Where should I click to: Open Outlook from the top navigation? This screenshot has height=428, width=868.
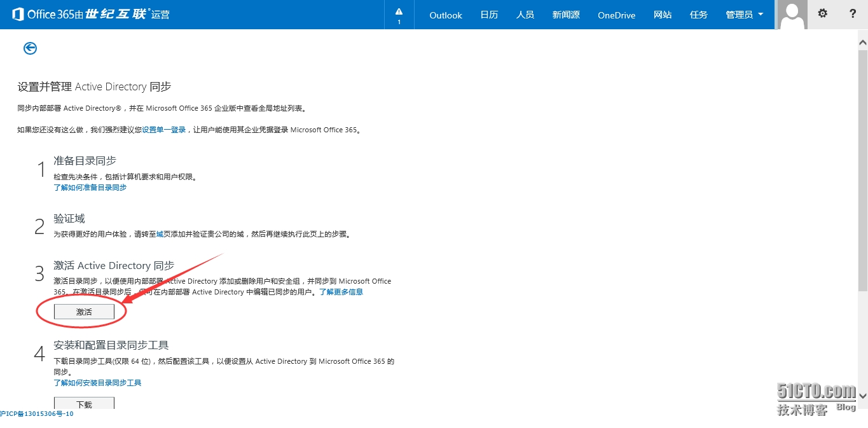[x=445, y=15]
